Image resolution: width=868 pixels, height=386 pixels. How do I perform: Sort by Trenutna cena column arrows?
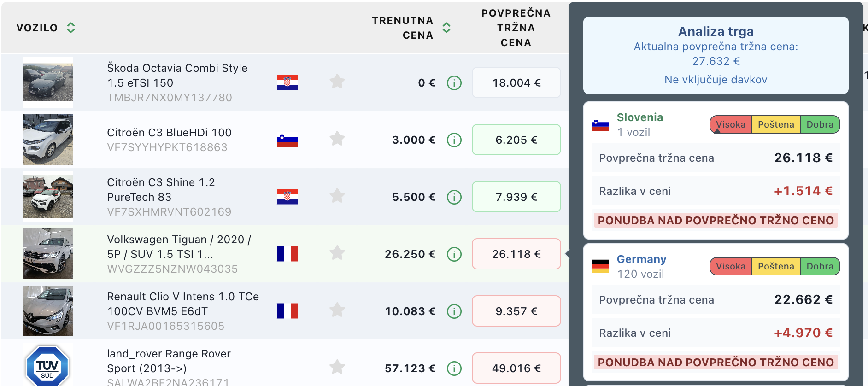click(446, 28)
